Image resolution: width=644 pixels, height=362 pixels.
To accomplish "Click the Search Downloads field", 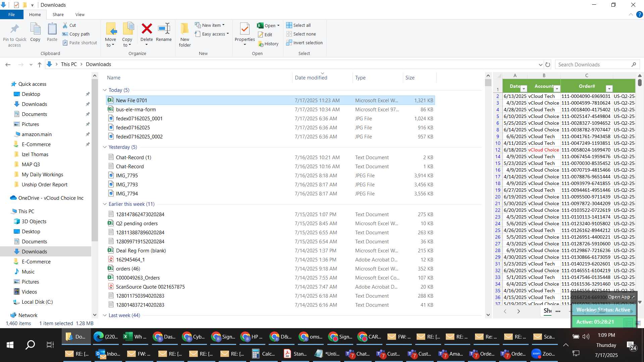I will (x=597, y=64).
